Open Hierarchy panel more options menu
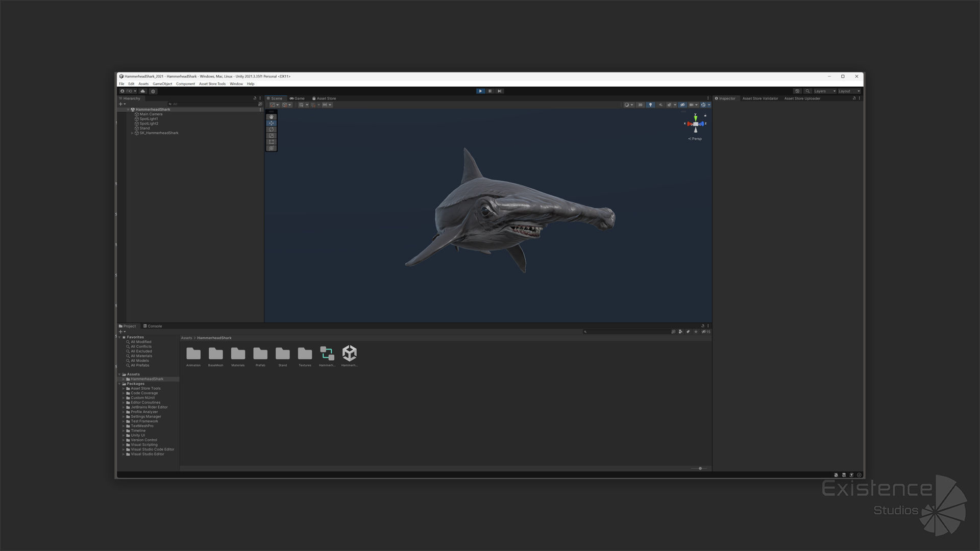Viewport: 980px width, 551px height. tap(260, 98)
